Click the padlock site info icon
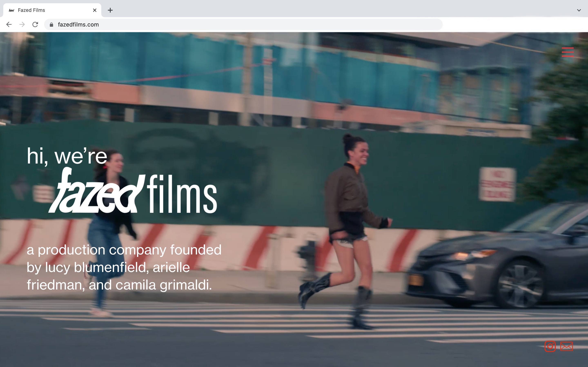 coord(51,24)
